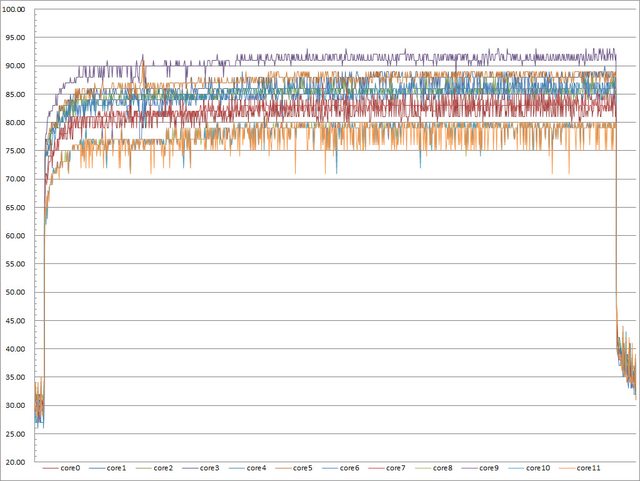Select the 60.00 y-axis label
The height and width of the screenshot is (481, 640).
[17, 236]
